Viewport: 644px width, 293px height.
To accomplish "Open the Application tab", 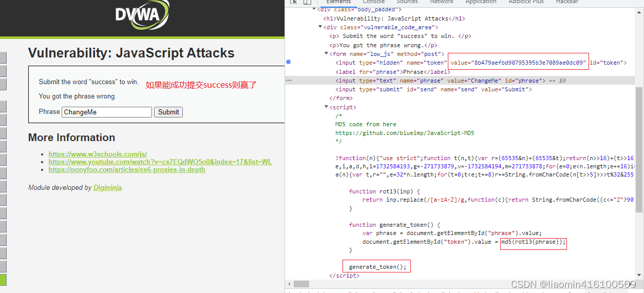I will (481, 2).
